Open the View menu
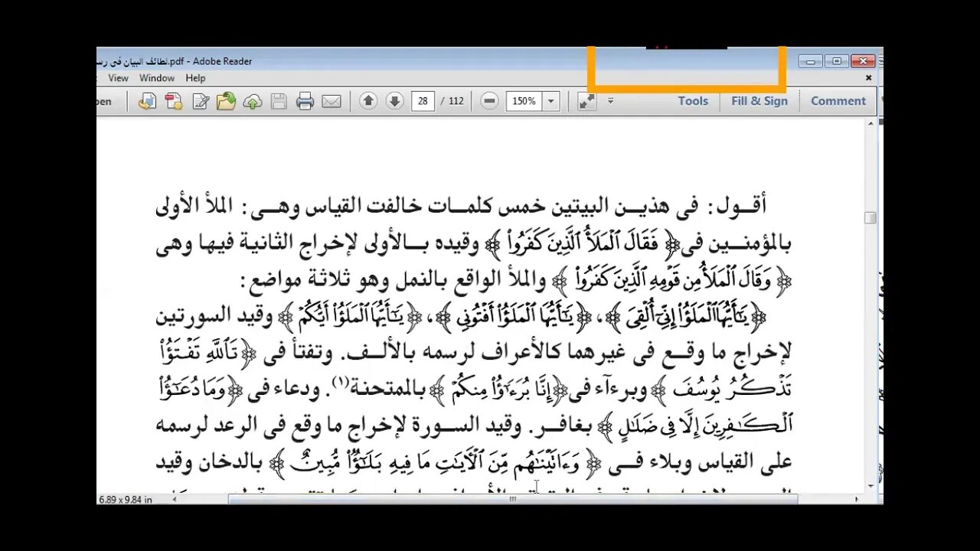This screenshot has height=551, width=980. tap(118, 78)
